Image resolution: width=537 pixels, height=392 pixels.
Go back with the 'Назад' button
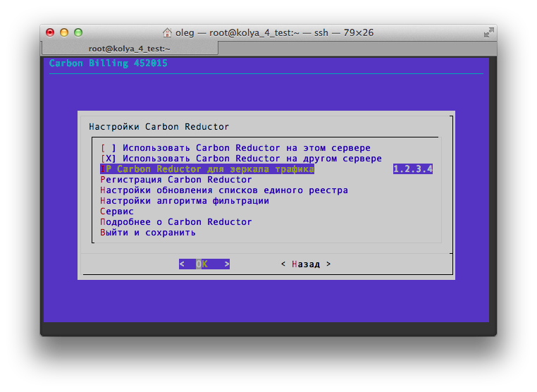pyautogui.click(x=306, y=264)
